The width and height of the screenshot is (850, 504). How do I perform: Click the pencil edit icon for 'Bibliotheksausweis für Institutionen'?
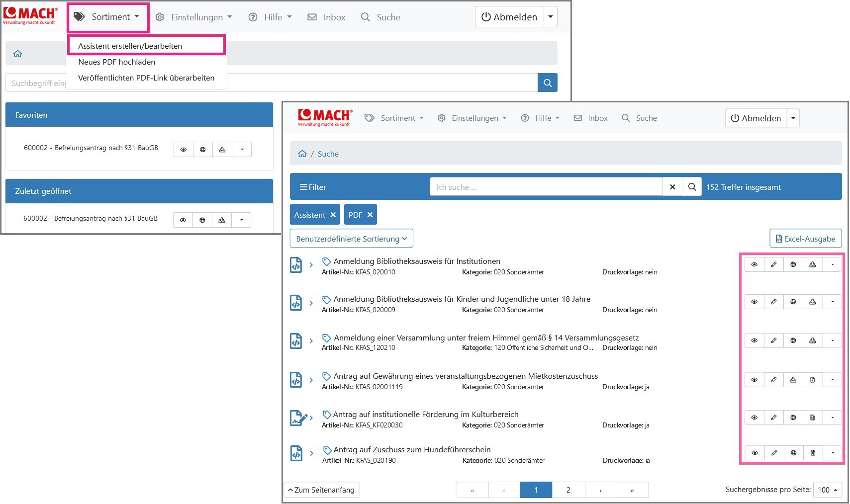[774, 264]
